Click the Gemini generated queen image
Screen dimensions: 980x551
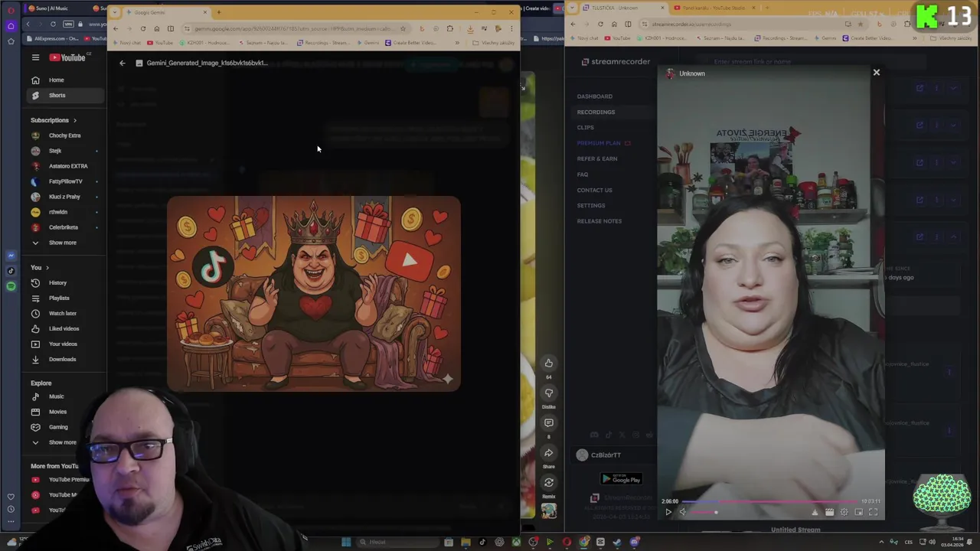[314, 294]
